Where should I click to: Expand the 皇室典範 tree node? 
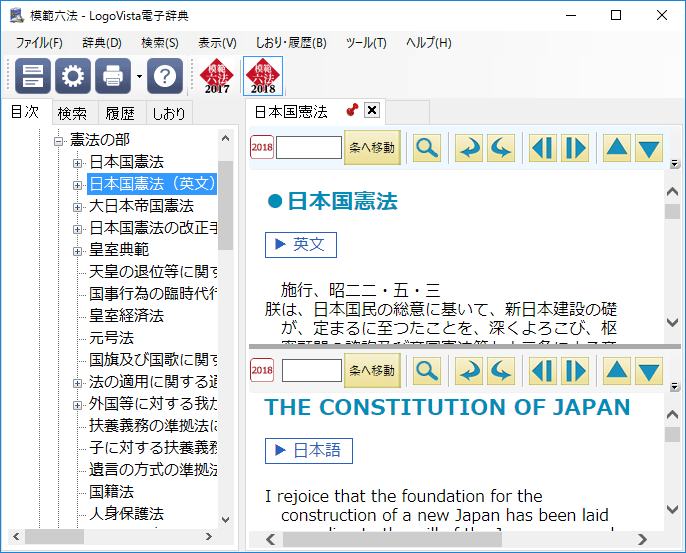click(x=77, y=251)
